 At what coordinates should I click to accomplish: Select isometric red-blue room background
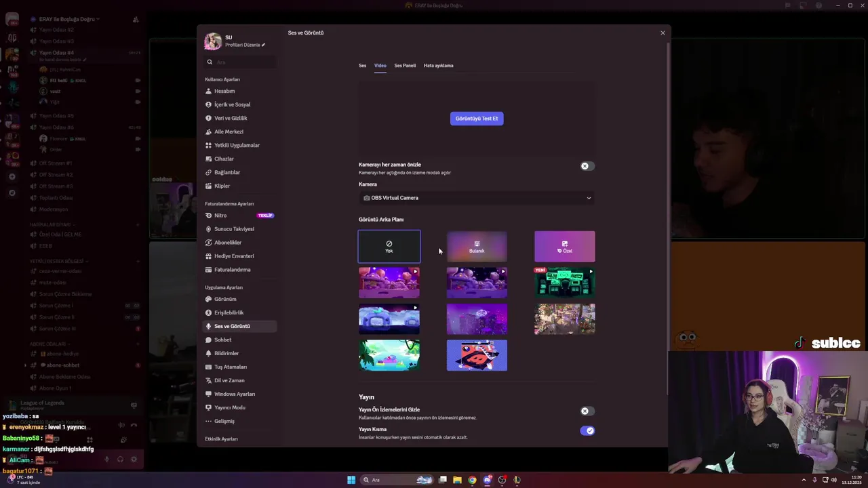(477, 355)
